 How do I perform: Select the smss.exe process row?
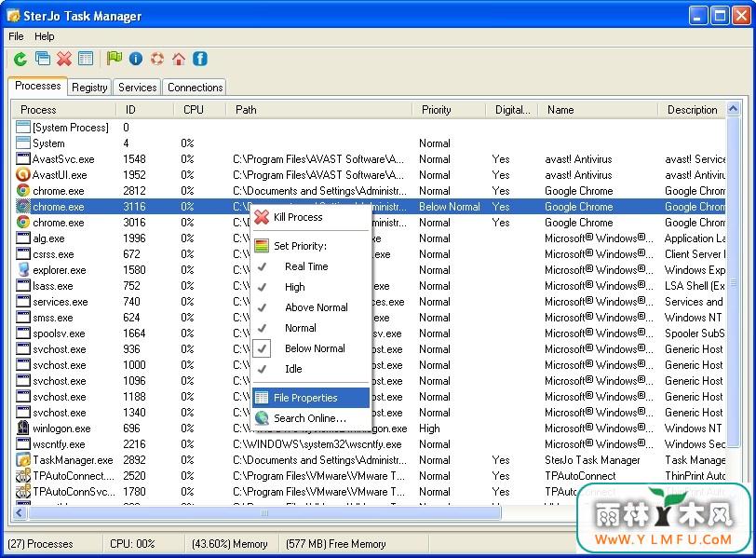click(x=369, y=318)
